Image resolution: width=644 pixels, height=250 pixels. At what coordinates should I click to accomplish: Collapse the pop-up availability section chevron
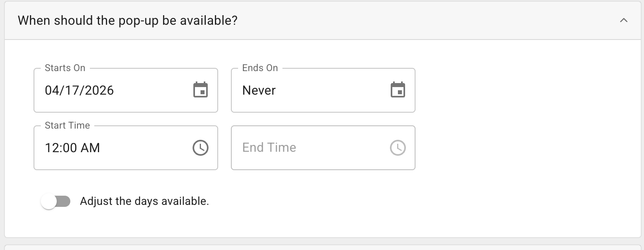pos(623,20)
